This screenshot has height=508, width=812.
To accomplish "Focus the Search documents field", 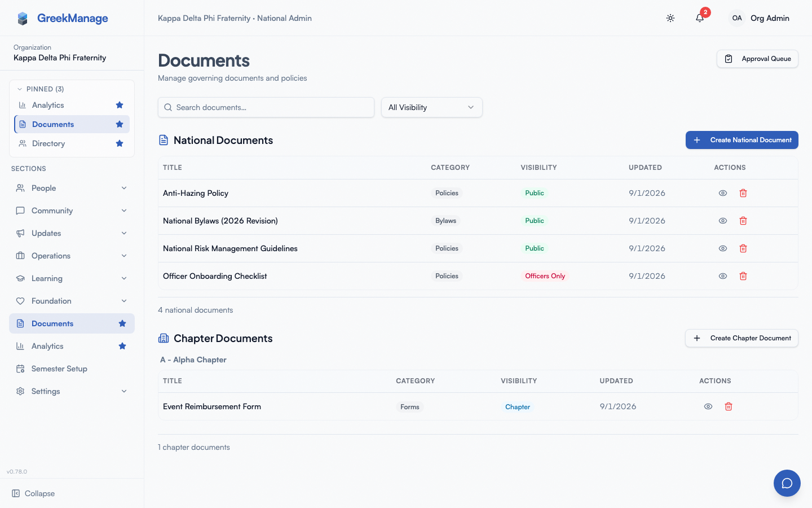I will click(266, 107).
